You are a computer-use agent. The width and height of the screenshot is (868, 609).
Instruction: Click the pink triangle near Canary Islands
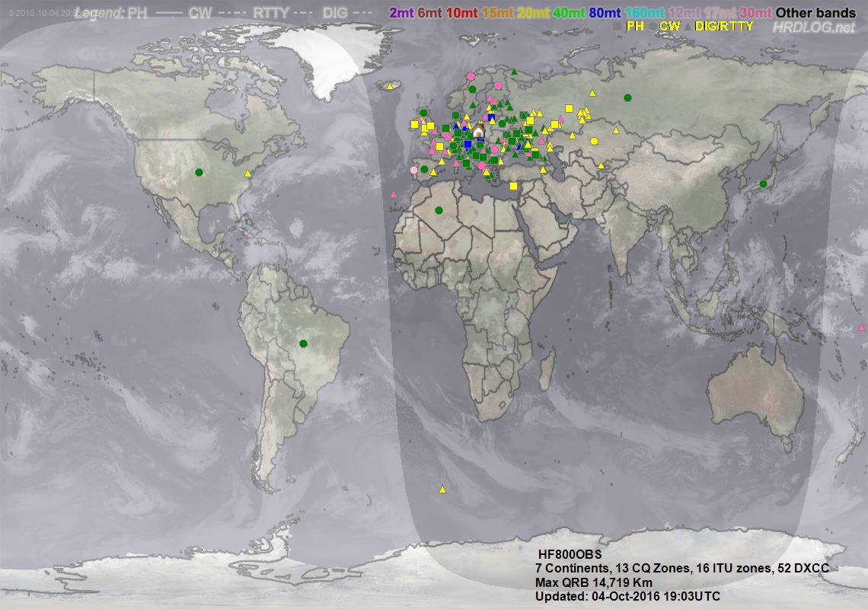click(x=394, y=195)
